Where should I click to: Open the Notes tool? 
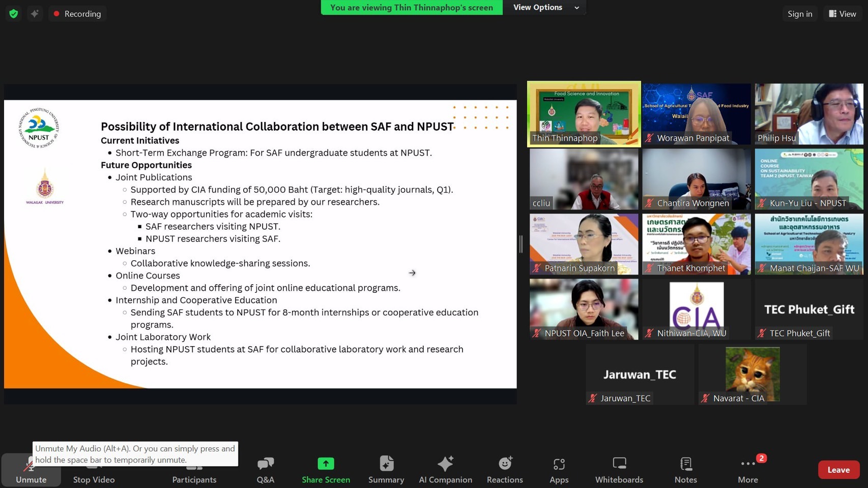pyautogui.click(x=685, y=469)
